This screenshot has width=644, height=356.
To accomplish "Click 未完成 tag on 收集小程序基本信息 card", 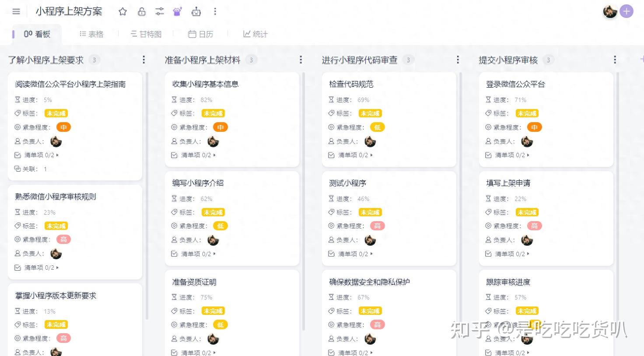I will [x=213, y=113].
